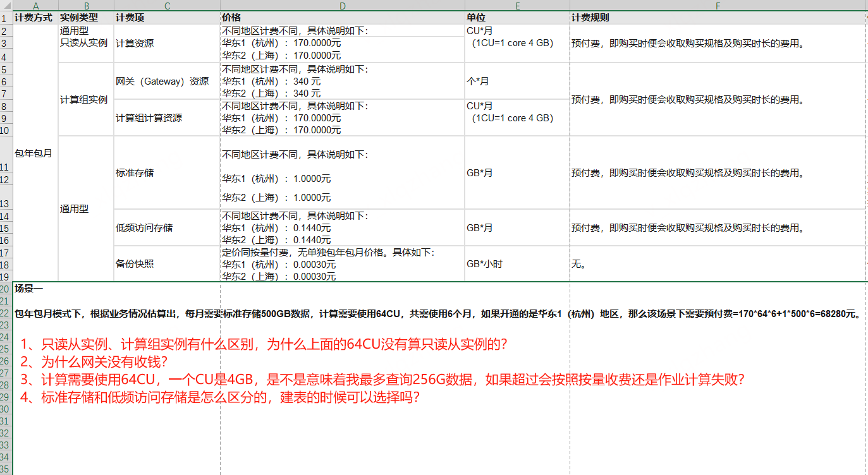The height and width of the screenshot is (475, 868).
Task: Select row 20 header number
Action: click(x=6, y=289)
